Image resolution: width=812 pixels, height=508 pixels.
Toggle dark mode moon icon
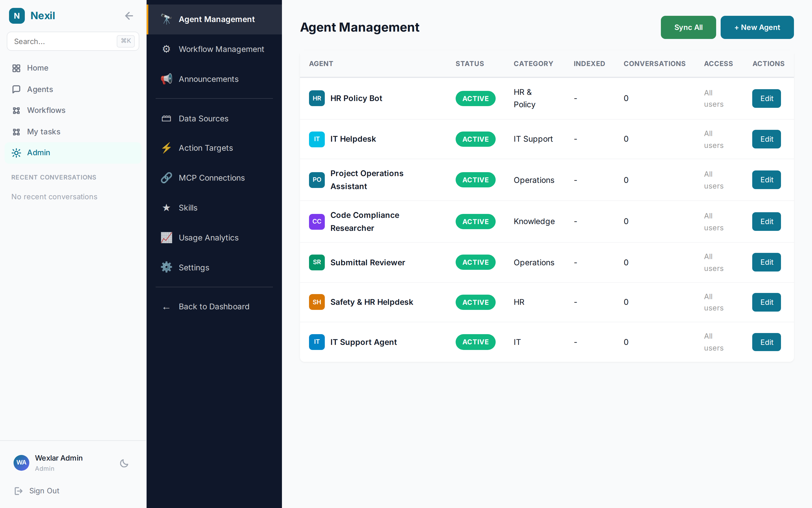124,463
